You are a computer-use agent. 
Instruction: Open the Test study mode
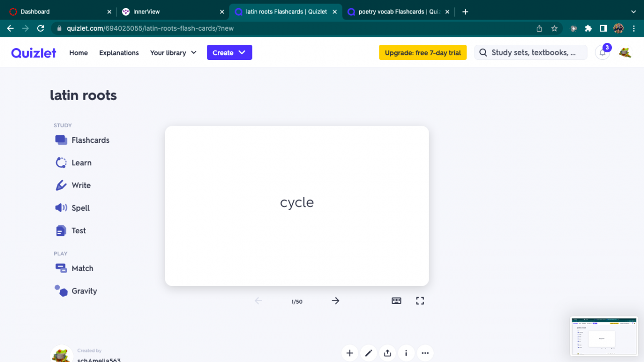coord(70,231)
